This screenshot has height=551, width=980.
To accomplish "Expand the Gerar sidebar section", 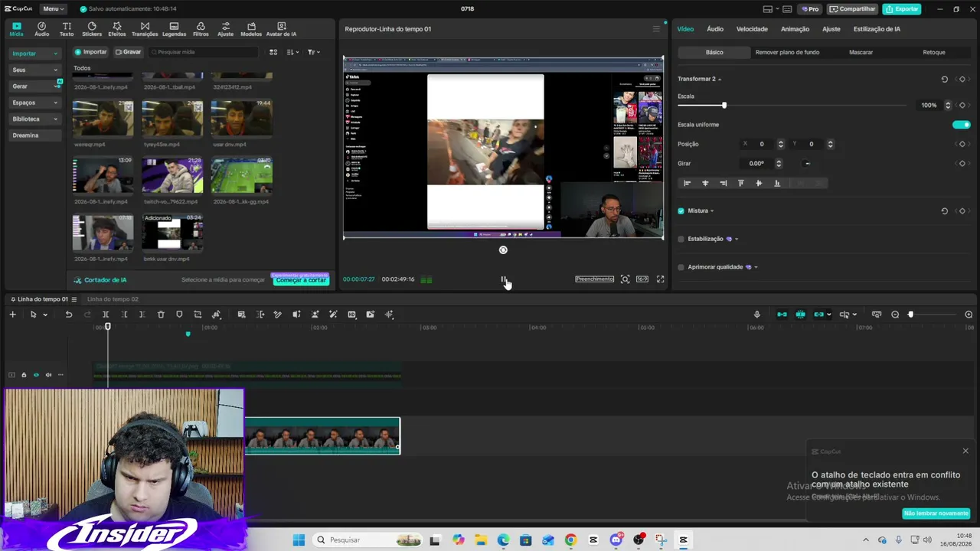I will pos(35,86).
